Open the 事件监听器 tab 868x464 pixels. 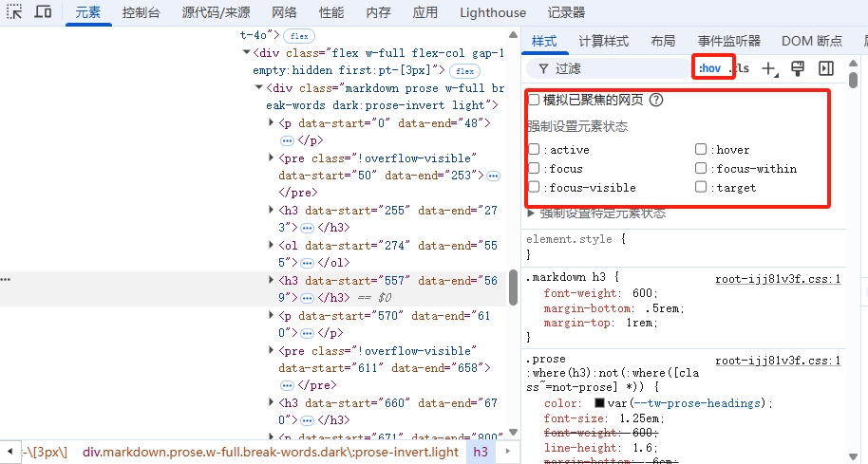coord(729,41)
